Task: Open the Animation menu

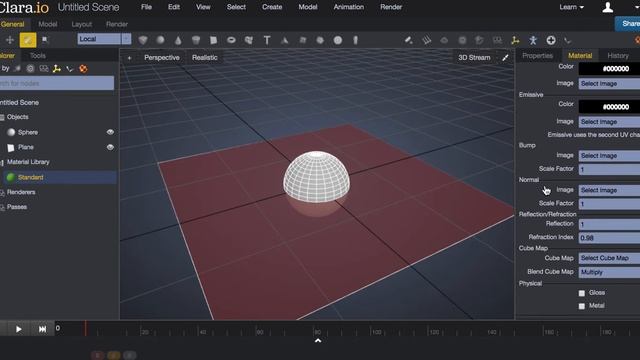Action: pos(349,7)
